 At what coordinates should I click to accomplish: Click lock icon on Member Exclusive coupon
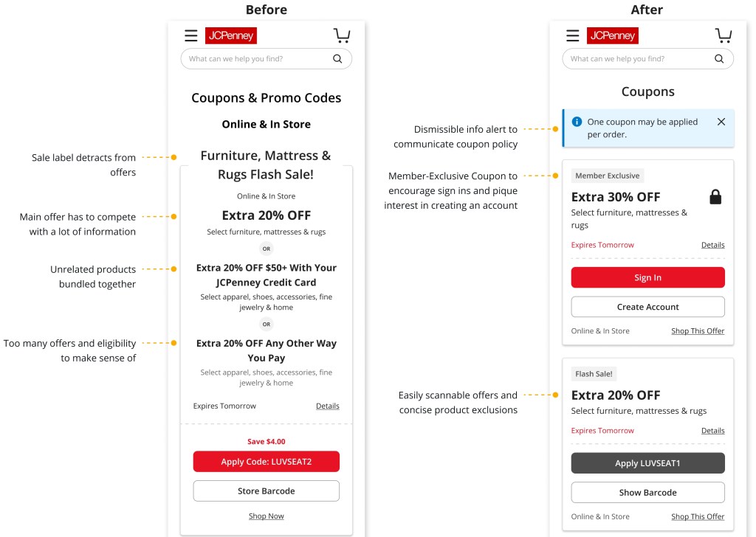(715, 197)
